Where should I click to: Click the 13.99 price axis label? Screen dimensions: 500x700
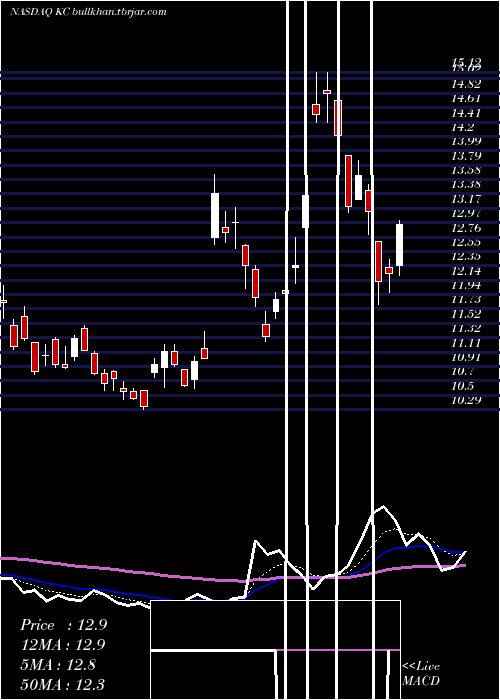tap(466, 141)
